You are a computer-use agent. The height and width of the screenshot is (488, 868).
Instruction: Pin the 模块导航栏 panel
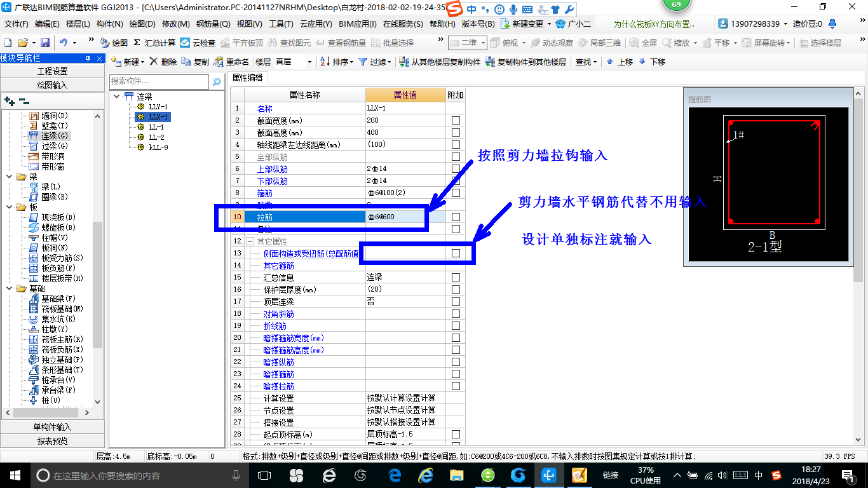click(88, 58)
